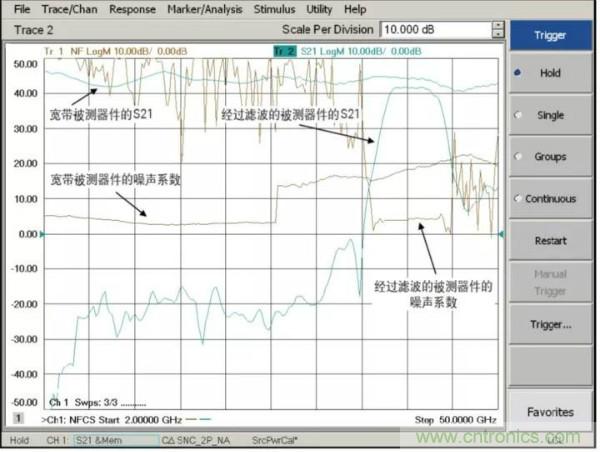The height and width of the screenshot is (452, 600).
Task: Select the Continuous trigger mode
Action: point(551,199)
